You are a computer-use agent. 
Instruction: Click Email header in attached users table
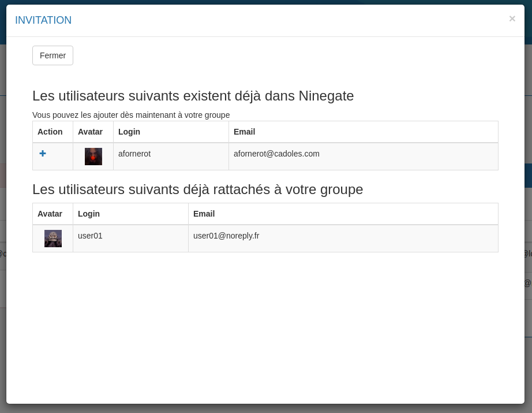[204, 214]
